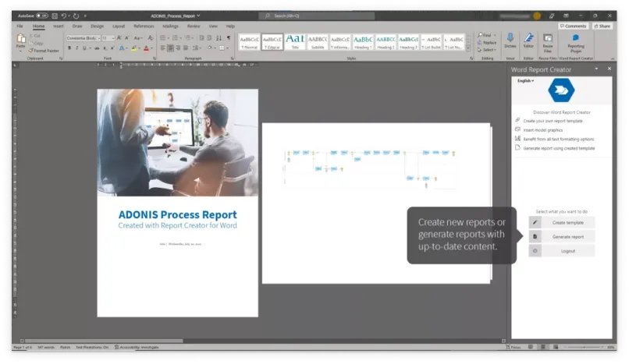629x364 pixels.
Task: Switch to the Insert tab
Action: (59, 26)
